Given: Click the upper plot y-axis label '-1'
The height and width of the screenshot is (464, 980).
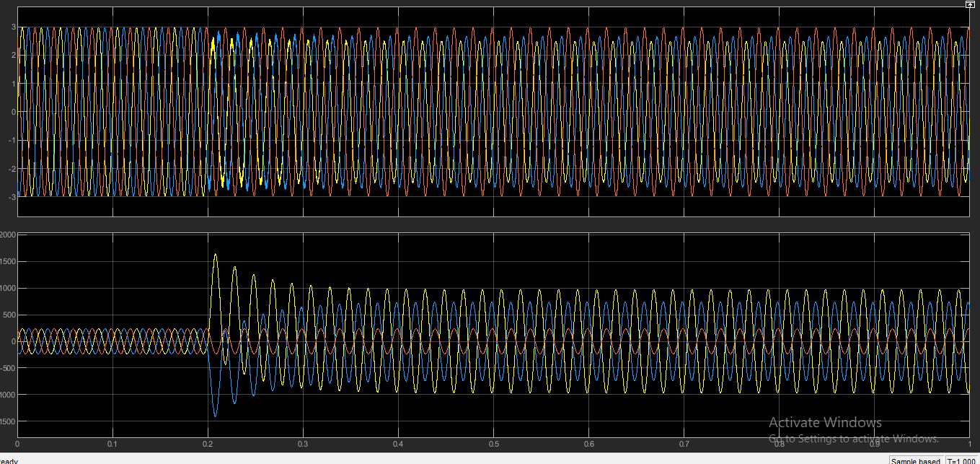Looking at the screenshot, I should 12,140.
